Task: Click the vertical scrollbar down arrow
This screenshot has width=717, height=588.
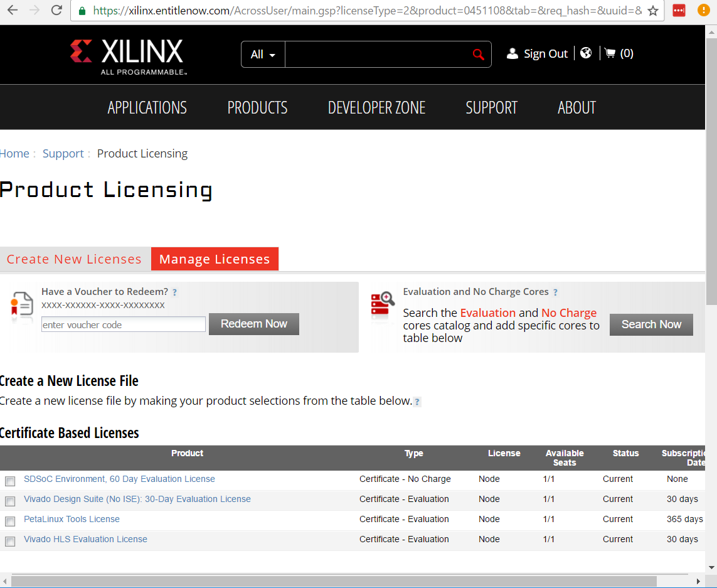Action: [711, 568]
